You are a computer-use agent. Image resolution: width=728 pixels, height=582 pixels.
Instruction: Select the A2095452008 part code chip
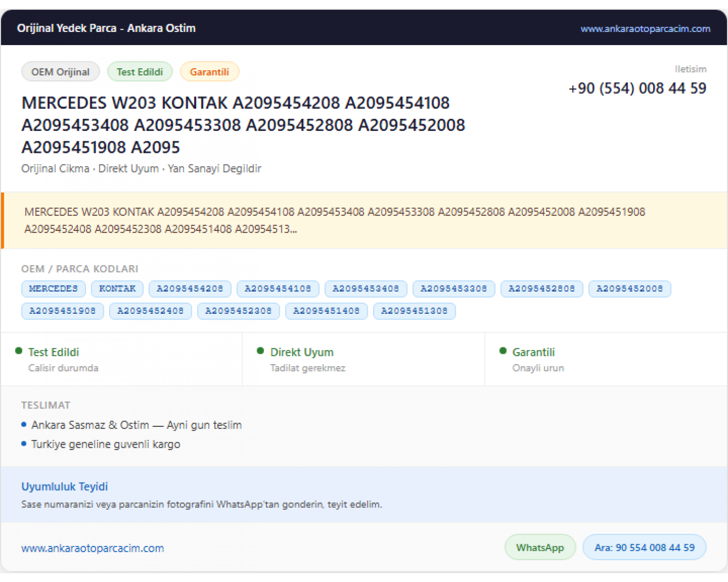click(629, 289)
